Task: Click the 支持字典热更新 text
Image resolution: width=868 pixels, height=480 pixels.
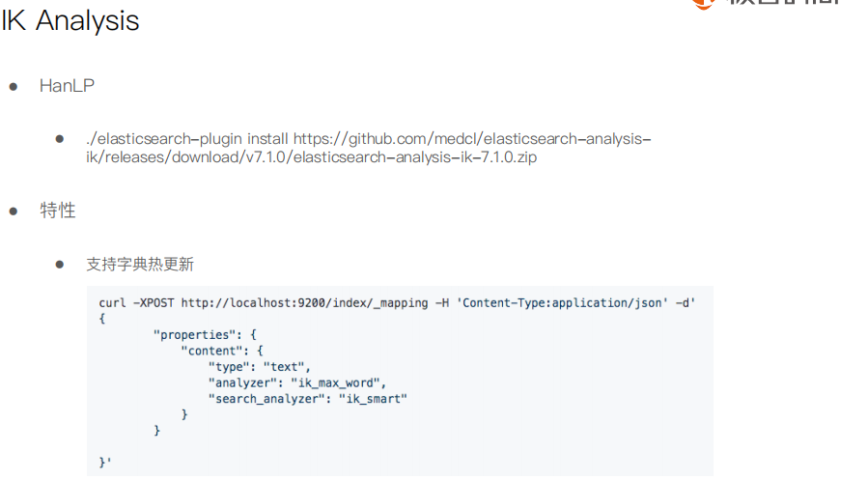Action: click(x=140, y=264)
